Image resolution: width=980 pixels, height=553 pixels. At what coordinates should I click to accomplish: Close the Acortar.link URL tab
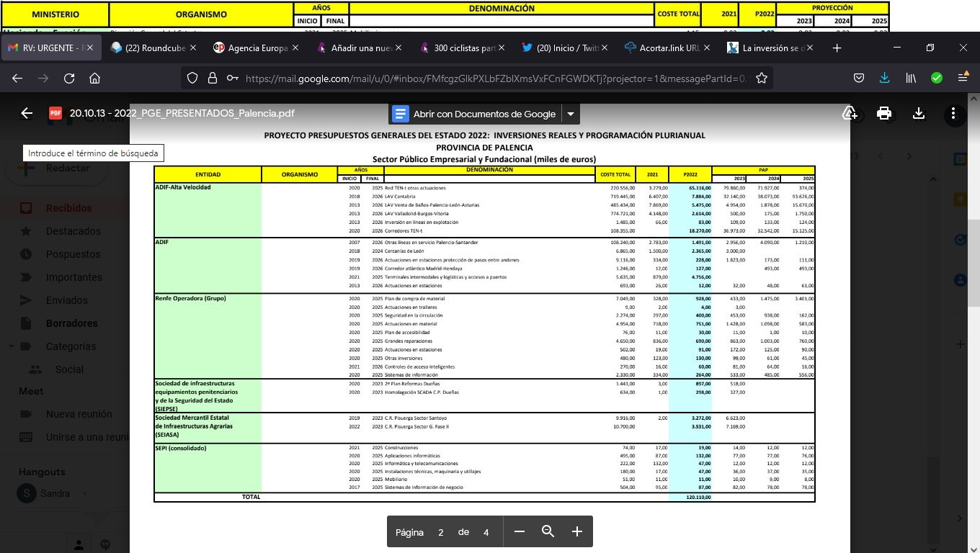[x=708, y=48]
